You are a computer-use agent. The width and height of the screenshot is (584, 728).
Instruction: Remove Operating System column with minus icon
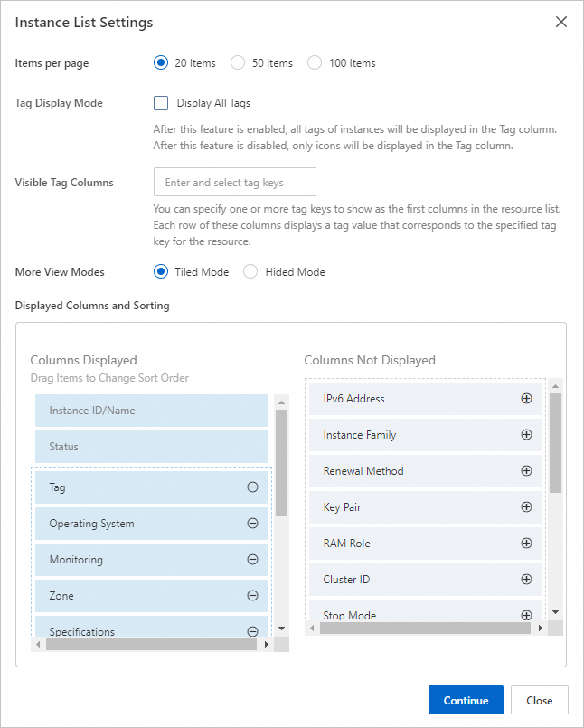pos(252,524)
